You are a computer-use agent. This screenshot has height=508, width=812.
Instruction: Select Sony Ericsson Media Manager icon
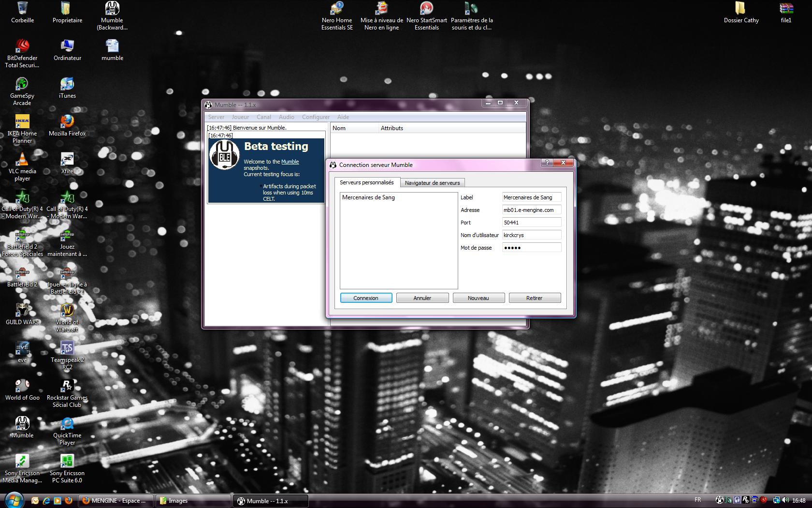click(22, 469)
